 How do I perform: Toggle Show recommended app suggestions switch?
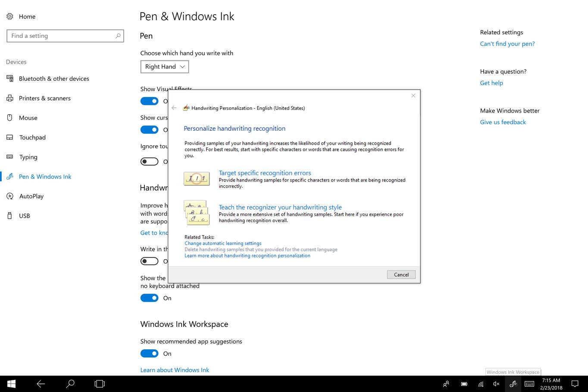(x=150, y=354)
